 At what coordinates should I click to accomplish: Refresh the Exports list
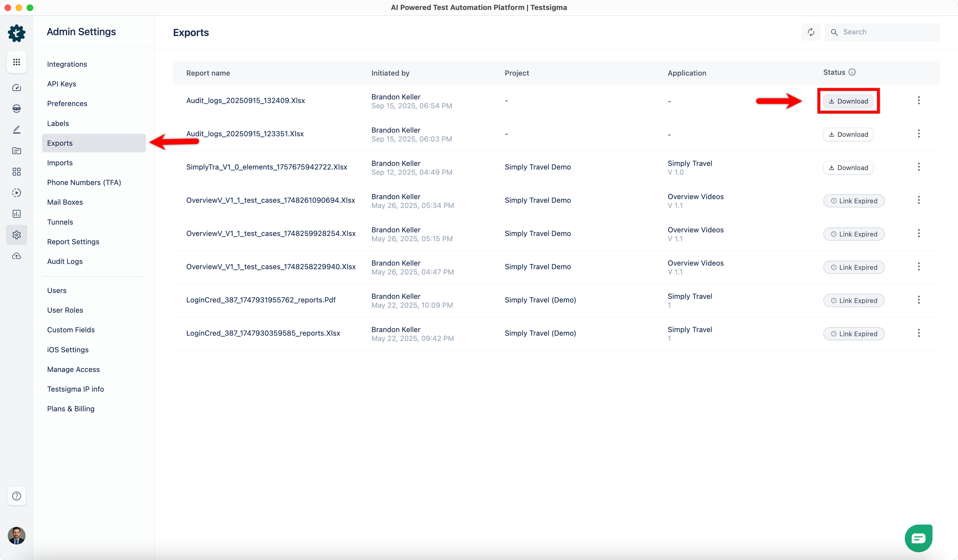click(x=811, y=32)
